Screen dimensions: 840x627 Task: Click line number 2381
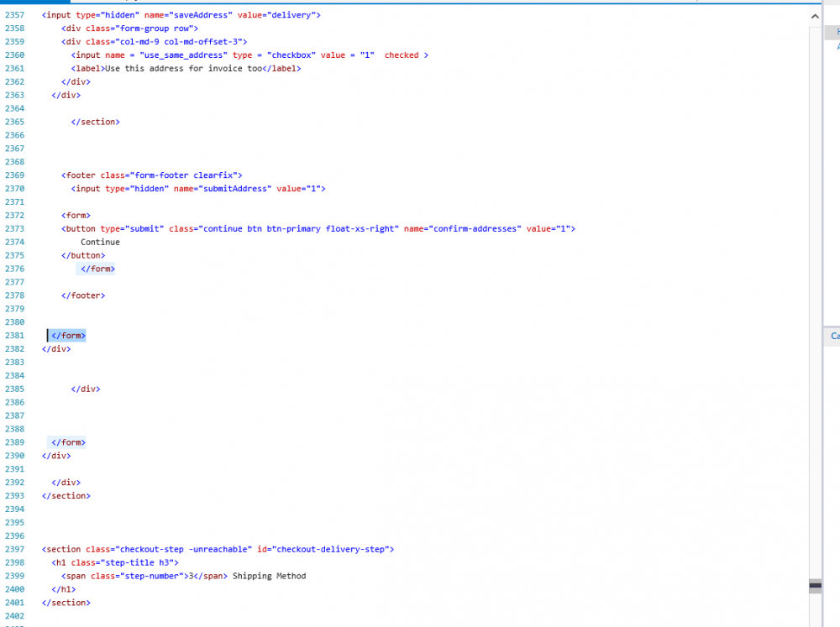(x=14, y=336)
